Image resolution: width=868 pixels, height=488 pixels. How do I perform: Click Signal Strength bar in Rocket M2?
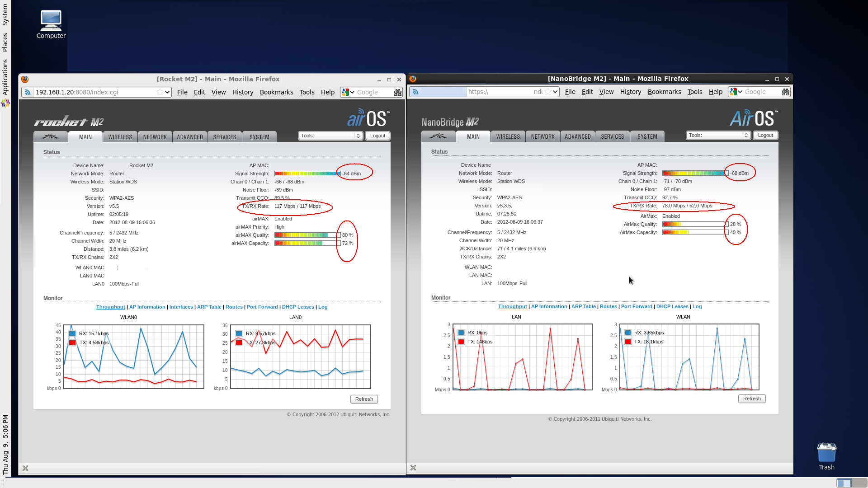307,174
